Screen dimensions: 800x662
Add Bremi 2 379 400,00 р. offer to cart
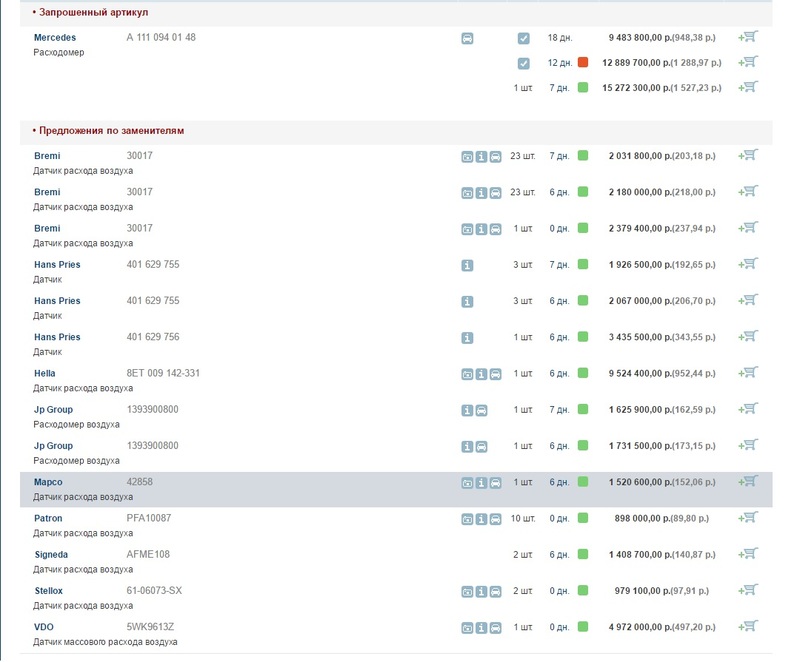(747, 229)
